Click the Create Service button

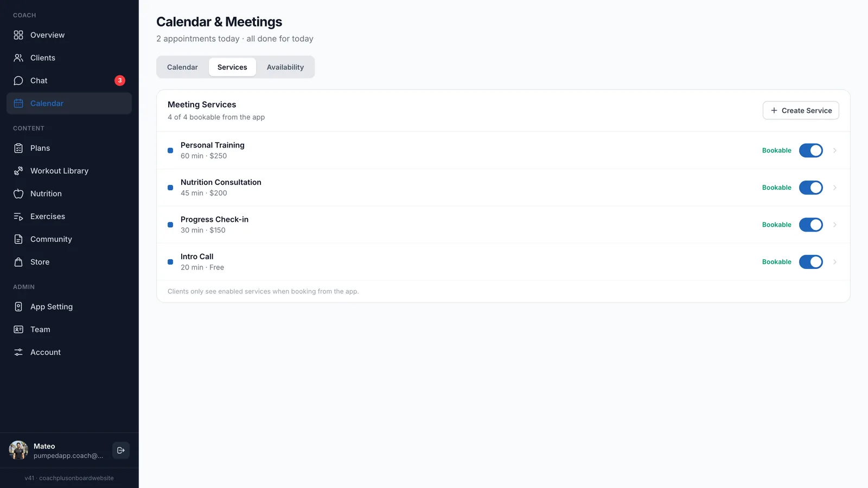[801, 111]
